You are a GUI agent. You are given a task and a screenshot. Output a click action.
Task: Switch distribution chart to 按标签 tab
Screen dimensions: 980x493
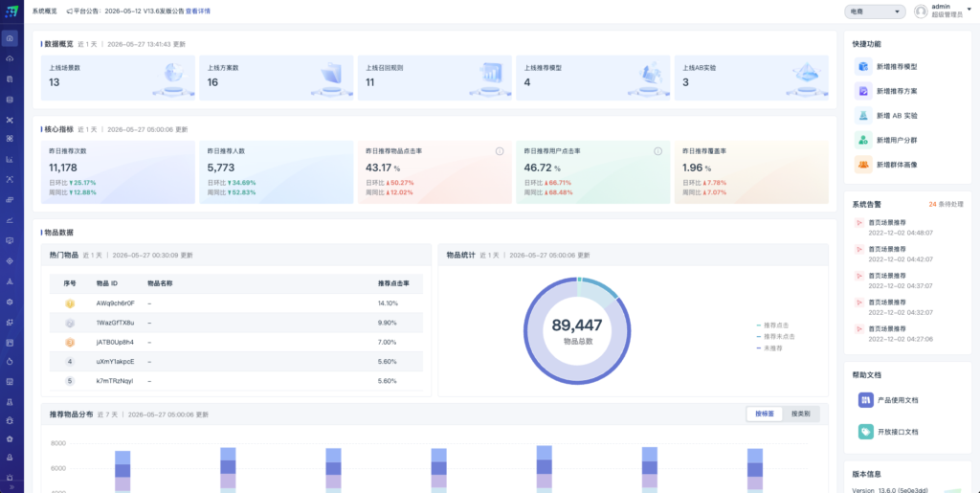click(x=765, y=414)
